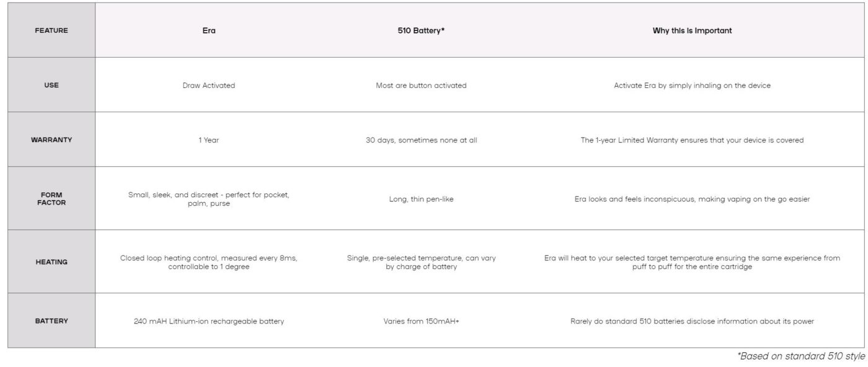Viewport: 868px width, 367px height.
Task: Select the Era column header
Action: point(209,30)
